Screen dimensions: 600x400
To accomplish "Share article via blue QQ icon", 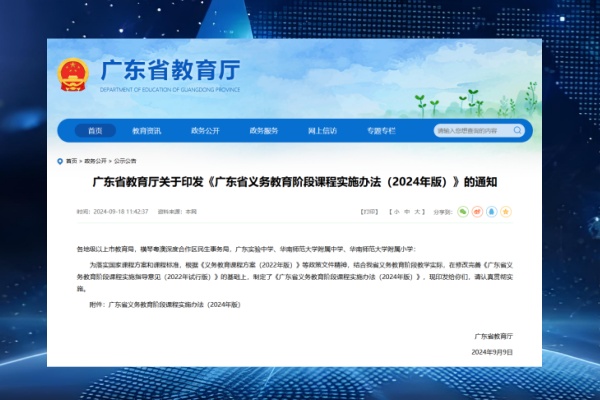I will point(492,212).
